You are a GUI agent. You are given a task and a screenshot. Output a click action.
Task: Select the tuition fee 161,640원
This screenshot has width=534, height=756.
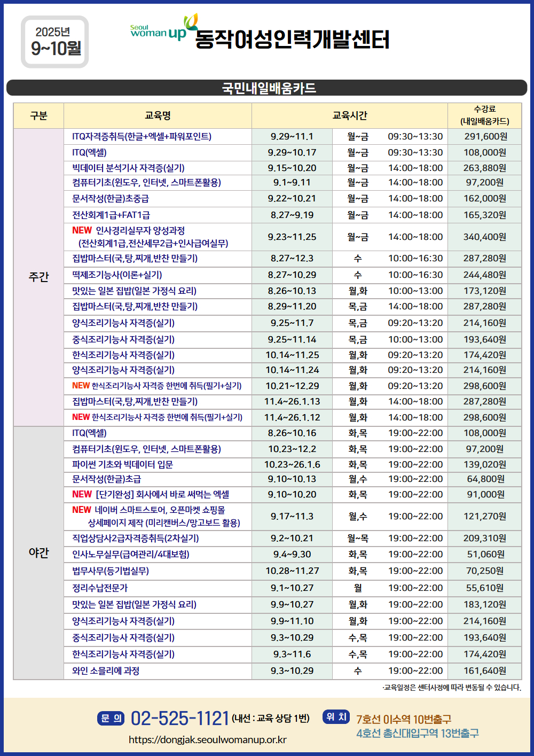coord(485,671)
